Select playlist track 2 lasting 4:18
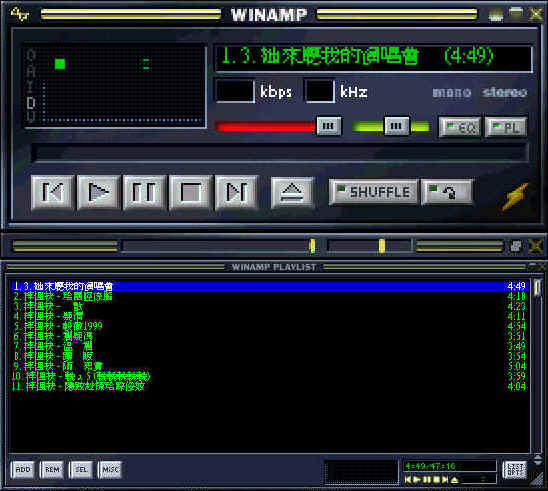Viewport: 548px width, 491px height. (269, 296)
